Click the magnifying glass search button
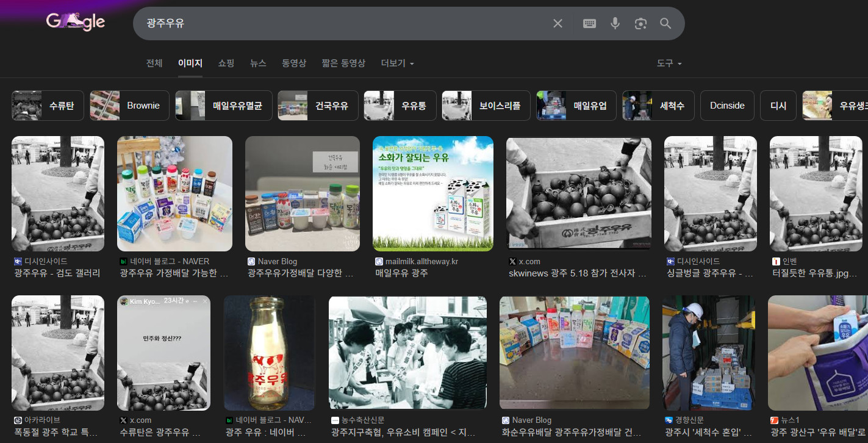The width and height of the screenshot is (868, 443). coord(665,24)
